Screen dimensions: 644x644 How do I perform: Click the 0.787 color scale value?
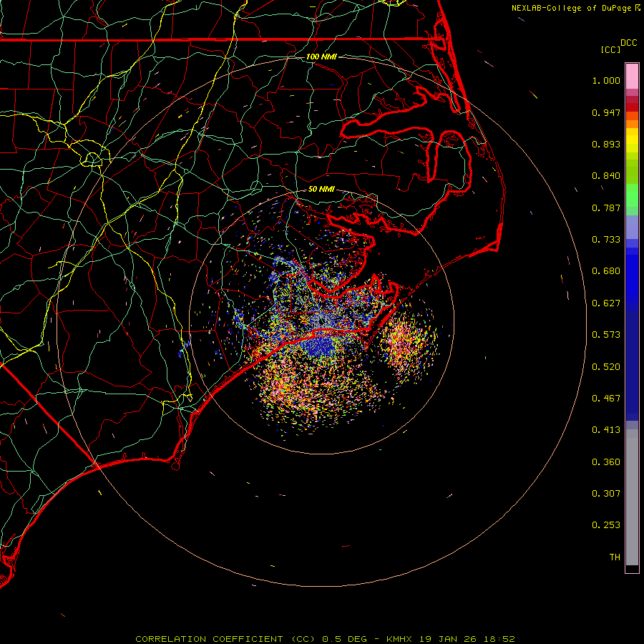(x=606, y=208)
